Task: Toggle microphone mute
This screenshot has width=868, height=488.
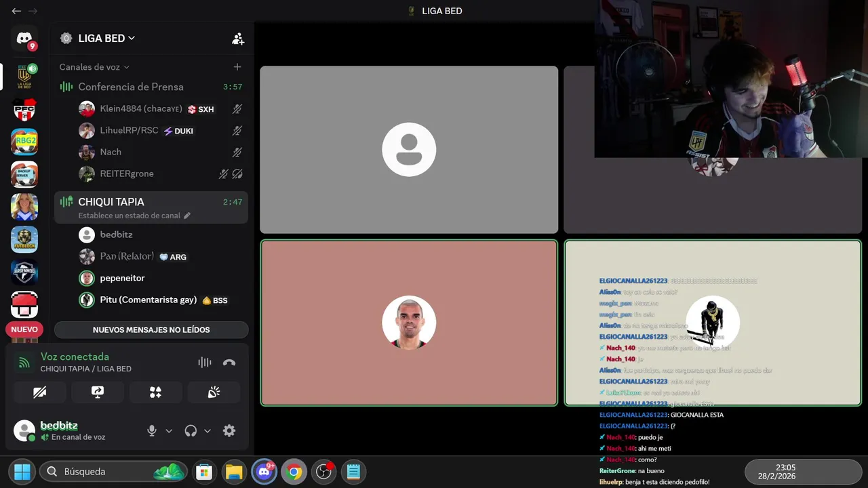Action: 152,430
